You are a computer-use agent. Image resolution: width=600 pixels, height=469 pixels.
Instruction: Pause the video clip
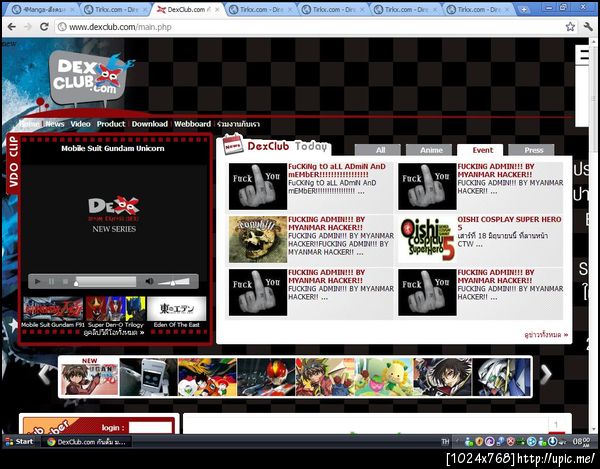pos(51,282)
